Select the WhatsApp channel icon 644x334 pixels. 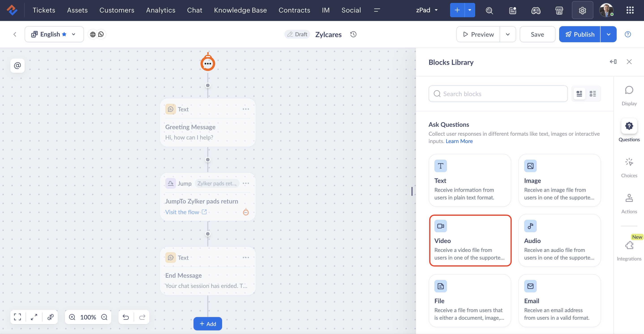(101, 34)
